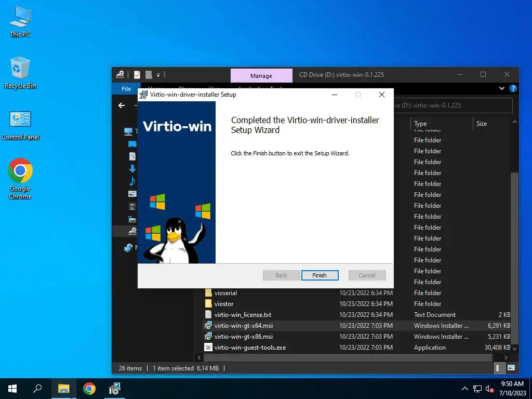Viewport: 532px width, 399px height.
Task: Click the installer icon in Setup title bar
Action: click(x=143, y=95)
